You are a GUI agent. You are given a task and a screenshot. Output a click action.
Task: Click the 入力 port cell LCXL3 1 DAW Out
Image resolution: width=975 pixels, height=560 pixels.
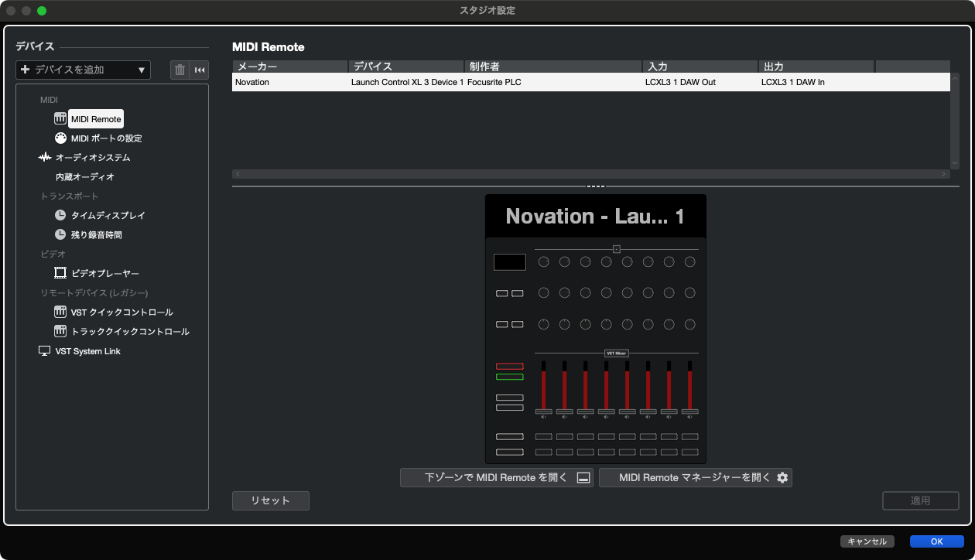point(681,82)
